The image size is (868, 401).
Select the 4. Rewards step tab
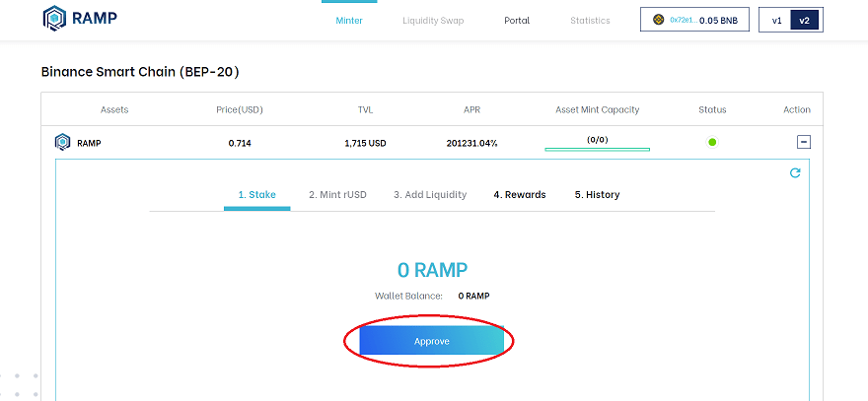tap(520, 195)
